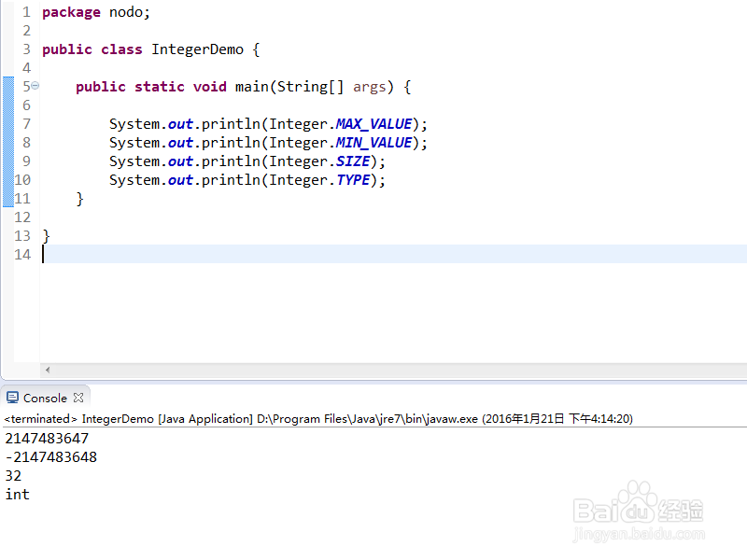This screenshot has height=560, width=747.
Task: Collapse the main method fold marker on line 5
Action: [35, 86]
